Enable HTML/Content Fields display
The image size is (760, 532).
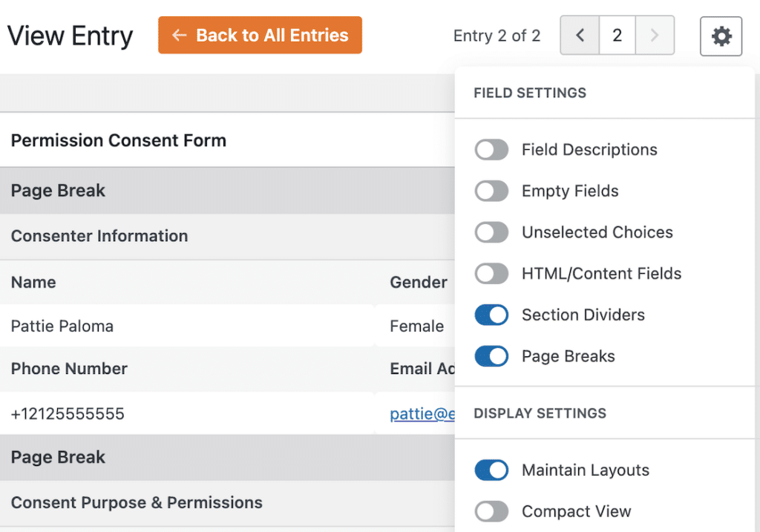click(491, 274)
